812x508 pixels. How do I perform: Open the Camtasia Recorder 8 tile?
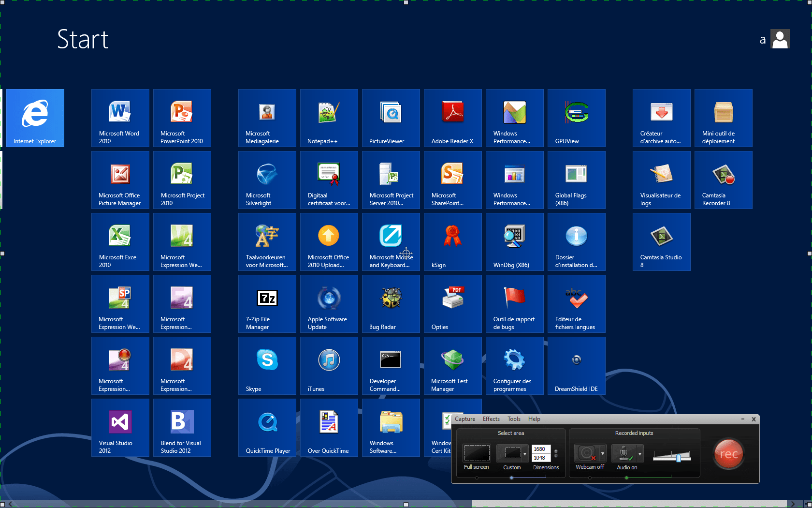[x=724, y=180]
